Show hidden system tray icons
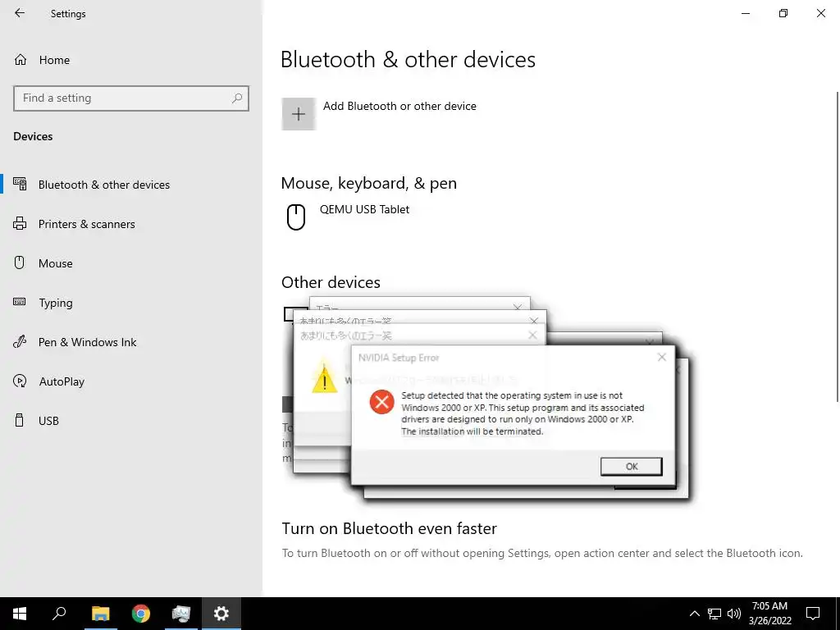The width and height of the screenshot is (840, 630). point(694,614)
